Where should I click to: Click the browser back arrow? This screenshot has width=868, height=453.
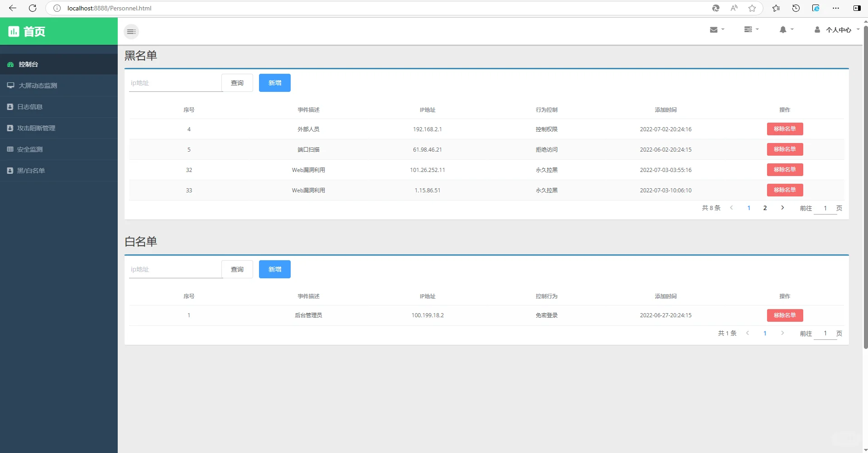[x=13, y=8]
